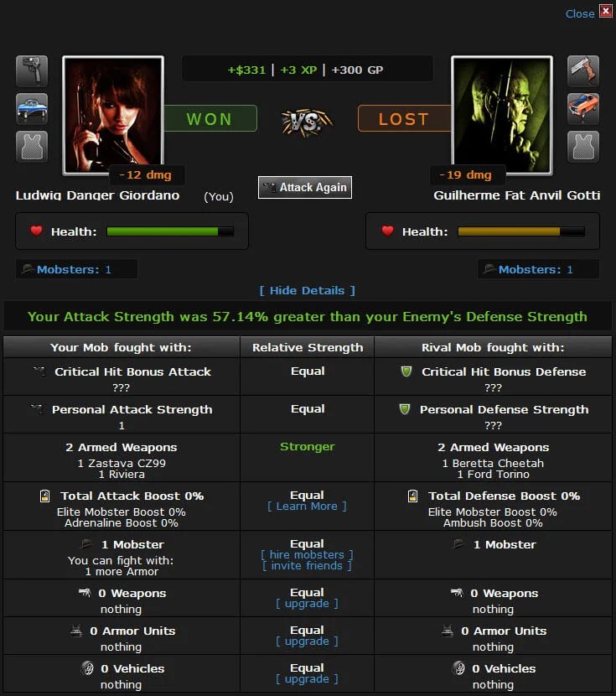Click your empty armor vest slot icon
The width and height of the screenshot is (616, 696).
click(x=32, y=147)
